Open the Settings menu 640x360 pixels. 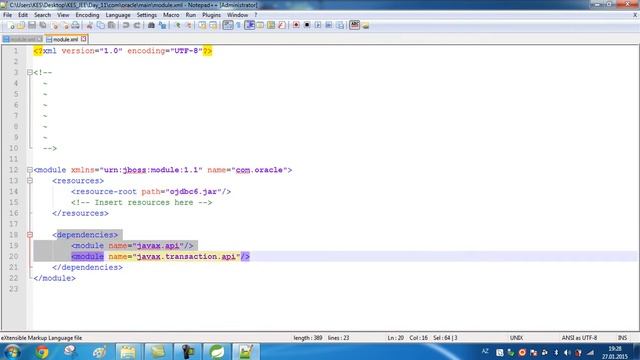(147, 15)
